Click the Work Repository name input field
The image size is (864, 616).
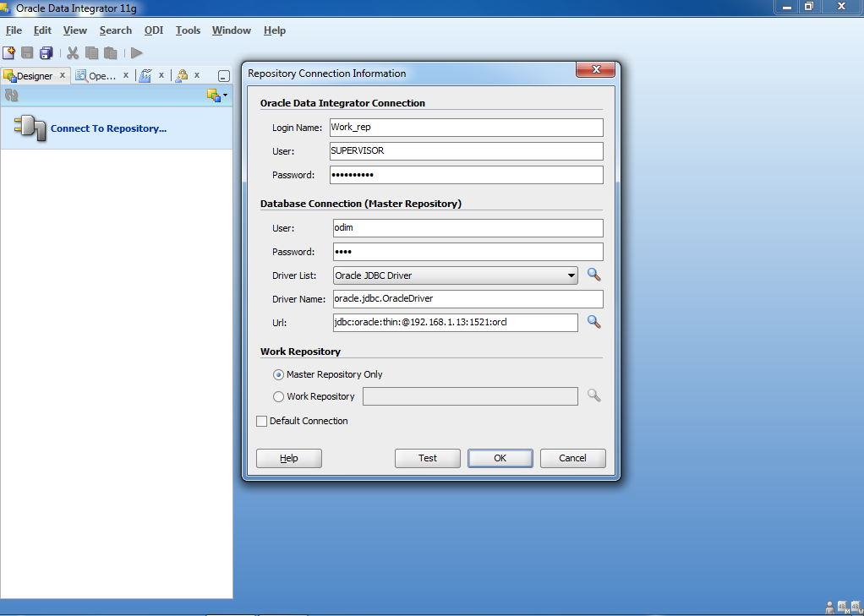470,395
